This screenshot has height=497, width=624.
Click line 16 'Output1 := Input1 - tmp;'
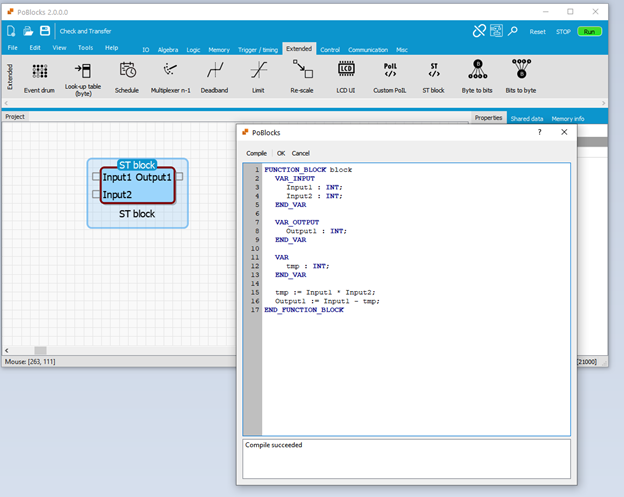click(327, 301)
